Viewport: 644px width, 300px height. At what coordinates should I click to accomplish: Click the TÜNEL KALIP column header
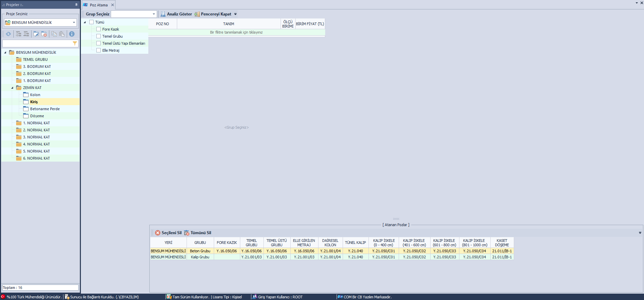pyautogui.click(x=355, y=243)
